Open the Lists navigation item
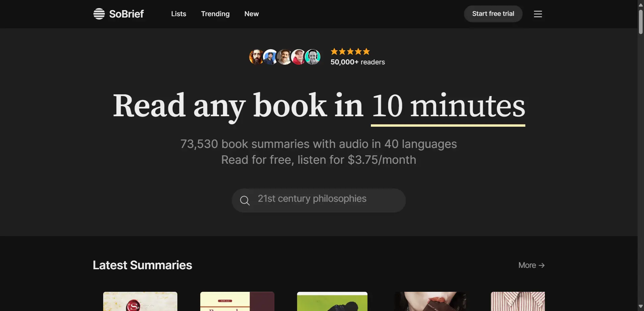The height and width of the screenshot is (311, 644). click(178, 14)
